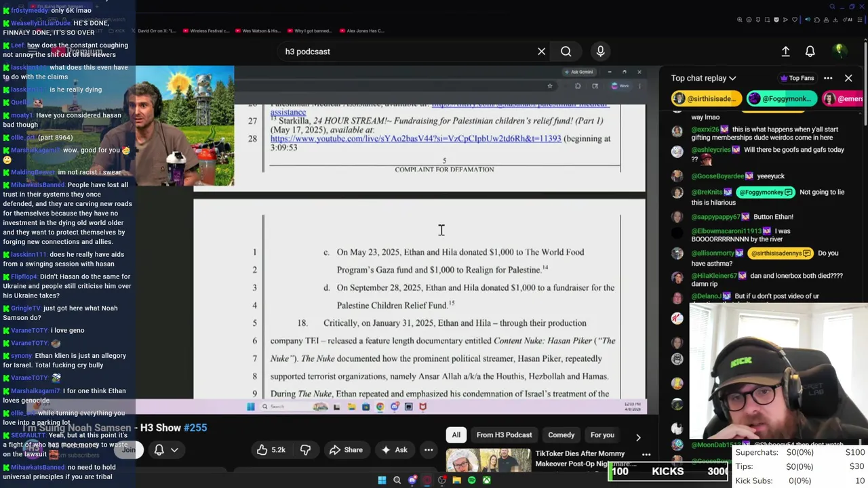Click 'Superchats:' label in donation overlay
The height and width of the screenshot is (488, 868).
coord(756,453)
